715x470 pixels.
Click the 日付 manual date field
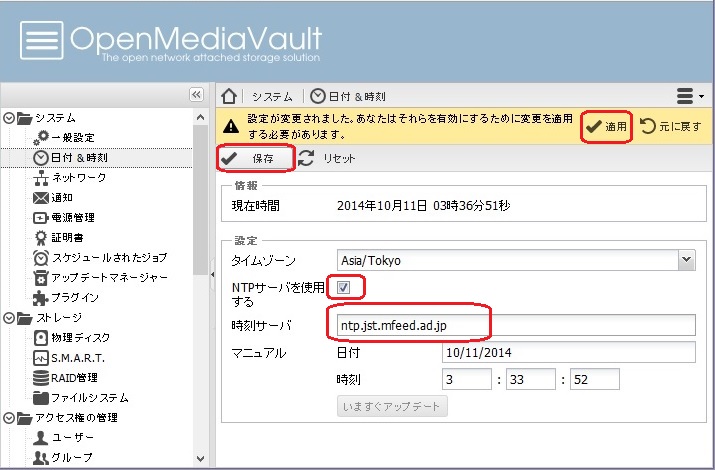point(569,352)
